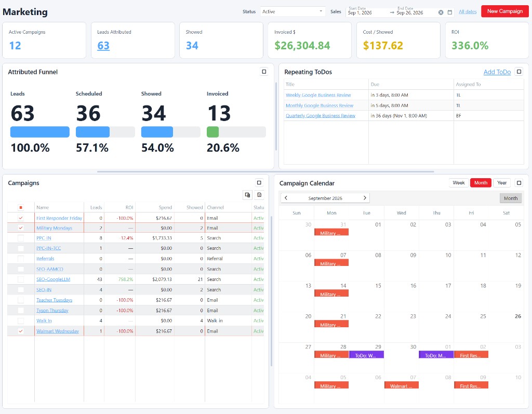The width and height of the screenshot is (532, 414).
Task: Click the green Invoiced funnel bar
Action: [x=212, y=132]
